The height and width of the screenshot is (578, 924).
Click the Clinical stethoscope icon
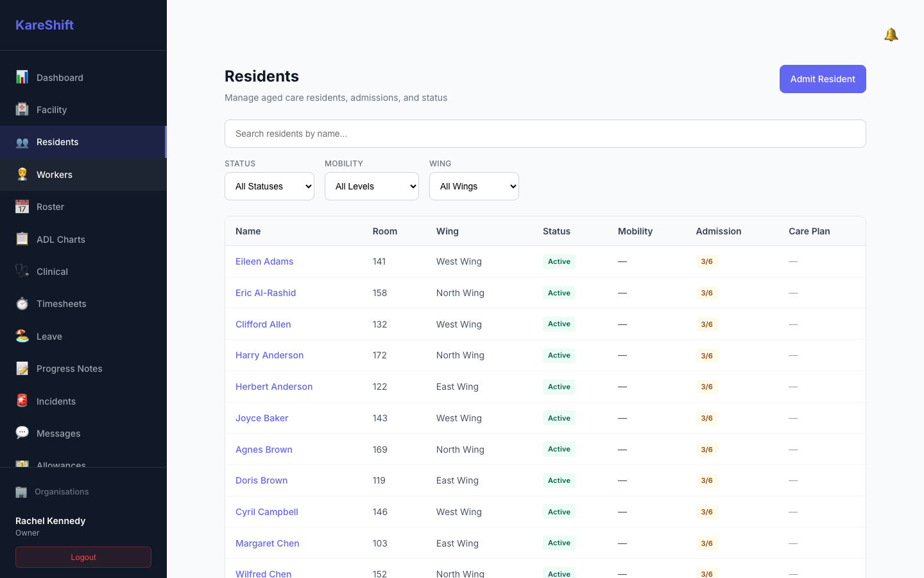coord(22,271)
